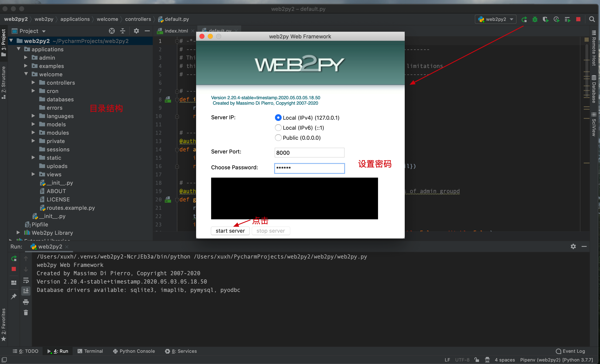Screen dimensions: 600x364
Task: Expand the examples folder
Action: [26, 66]
